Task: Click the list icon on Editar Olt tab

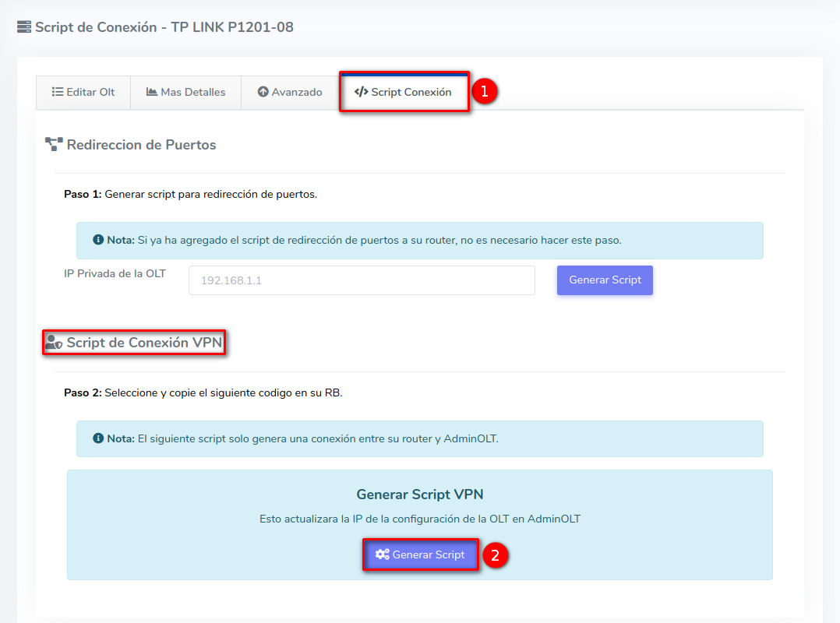Action: pos(58,92)
